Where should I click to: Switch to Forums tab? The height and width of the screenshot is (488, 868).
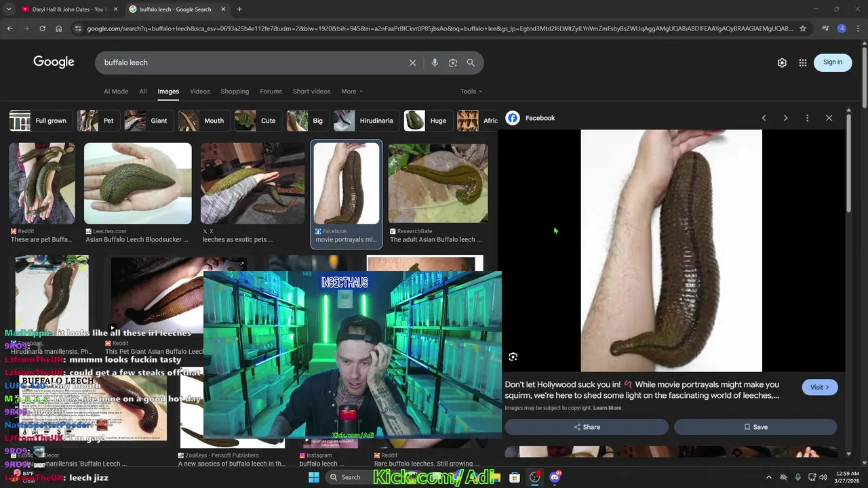(x=271, y=91)
